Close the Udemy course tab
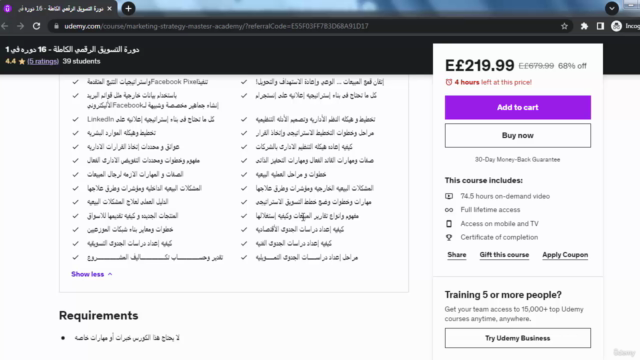 pyautogui.click(x=109, y=9)
